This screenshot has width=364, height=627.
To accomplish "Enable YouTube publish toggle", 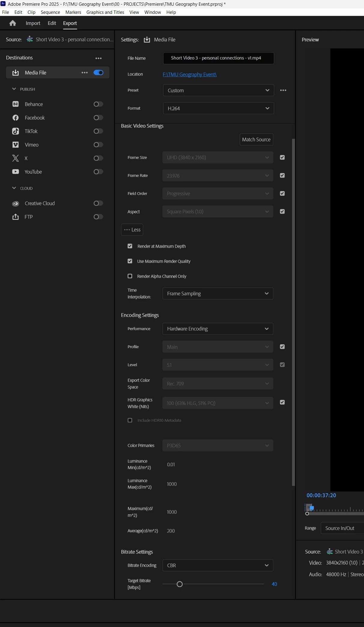I will pos(98,172).
